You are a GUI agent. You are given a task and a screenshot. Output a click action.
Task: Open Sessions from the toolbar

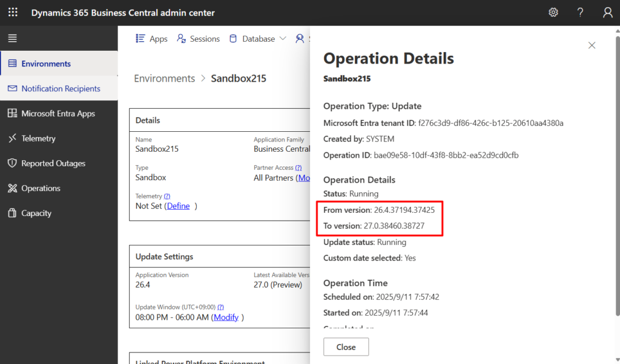tap(198, 39)
